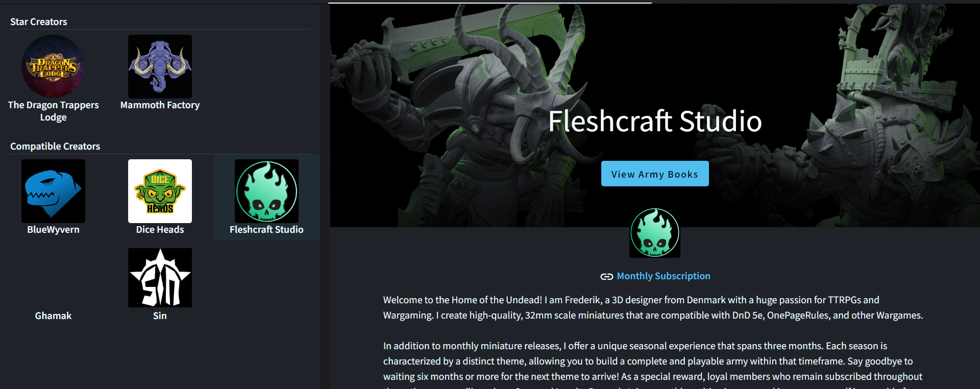Click the Dice Heads text label

[160, 229]
